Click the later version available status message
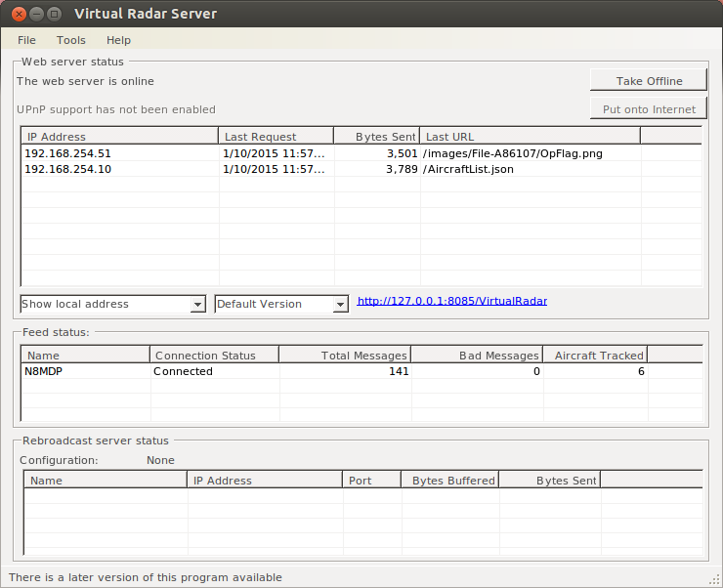The width and height of the screenshot is (723, 588). [x=146, y=577]
